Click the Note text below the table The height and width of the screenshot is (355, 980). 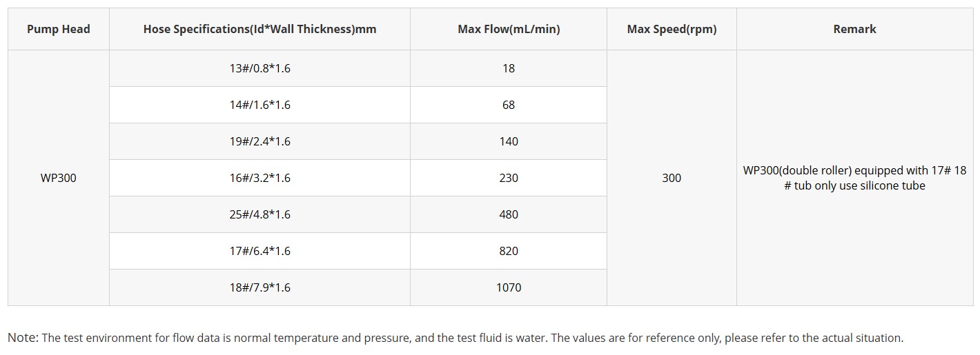(455, 338)
